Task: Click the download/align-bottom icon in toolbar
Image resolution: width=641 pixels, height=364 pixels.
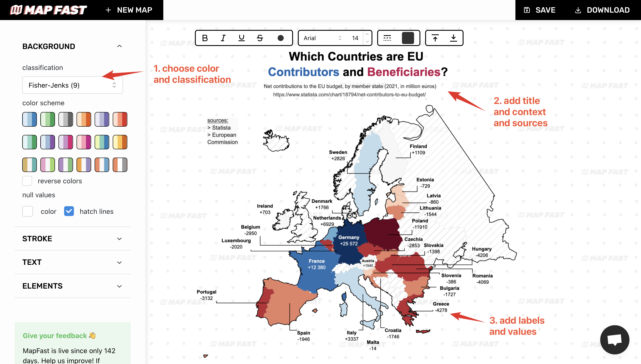Action: [453, 38]
